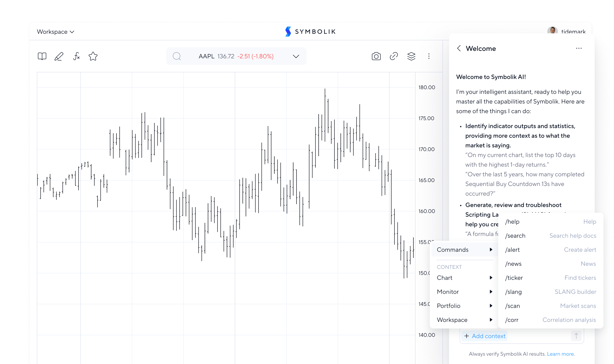
Task: Select the /scan command
Action: pyautogui.click(x=550, y=306)
